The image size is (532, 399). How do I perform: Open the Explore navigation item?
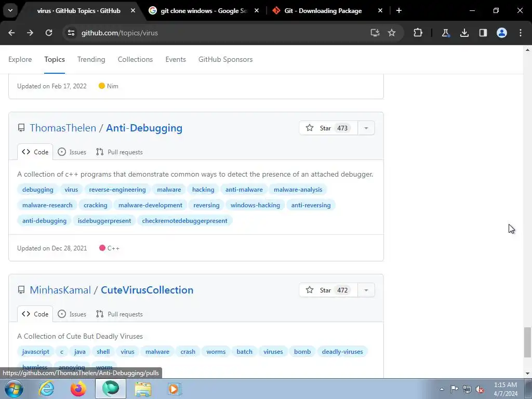pyautogui.click(x=20, y=59)
